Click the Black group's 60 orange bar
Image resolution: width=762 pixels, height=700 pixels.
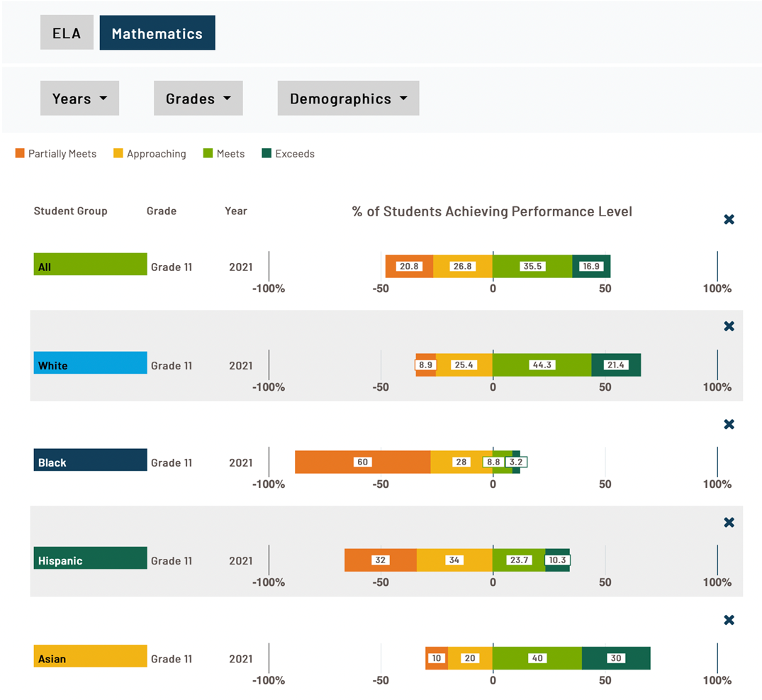coord(362,462)
